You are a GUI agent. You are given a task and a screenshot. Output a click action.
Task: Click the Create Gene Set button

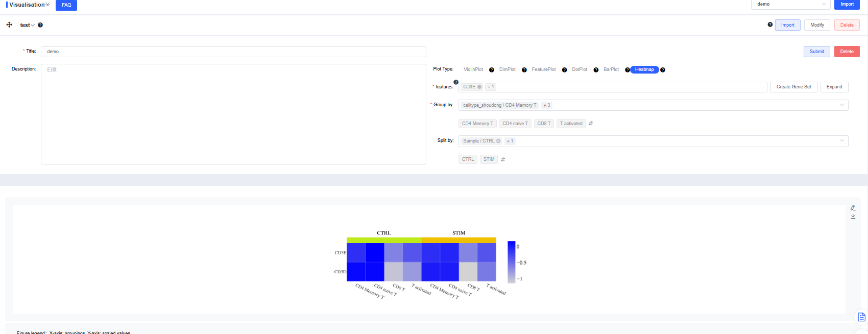pos(793,87)
